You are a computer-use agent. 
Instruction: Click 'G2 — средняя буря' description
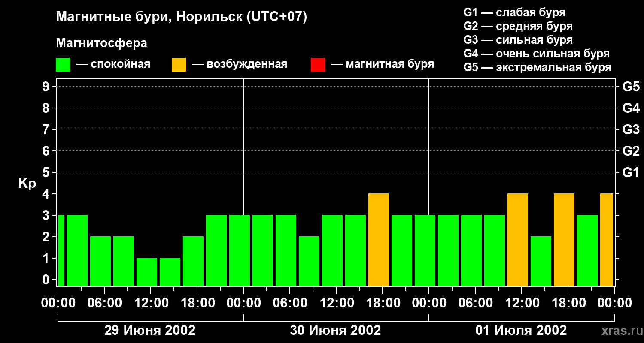point(518,26)
